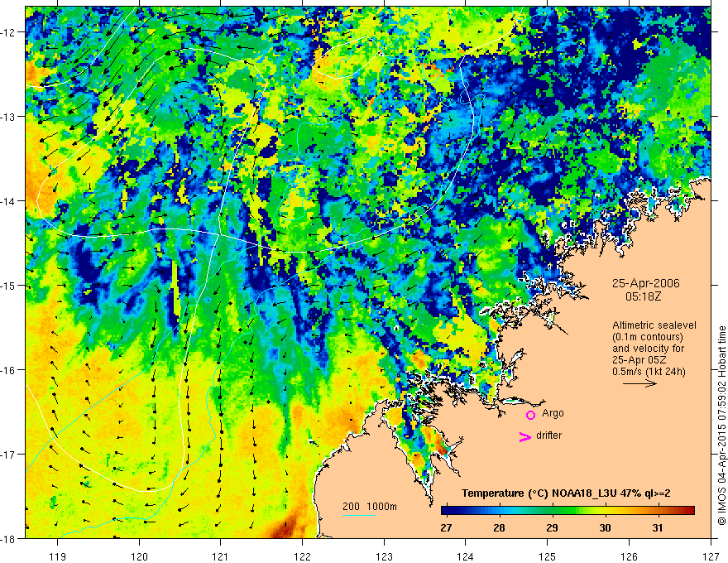Click longitude axis label '125'
The width and height of the screenshot is (728, 563).
click(548, 556)
